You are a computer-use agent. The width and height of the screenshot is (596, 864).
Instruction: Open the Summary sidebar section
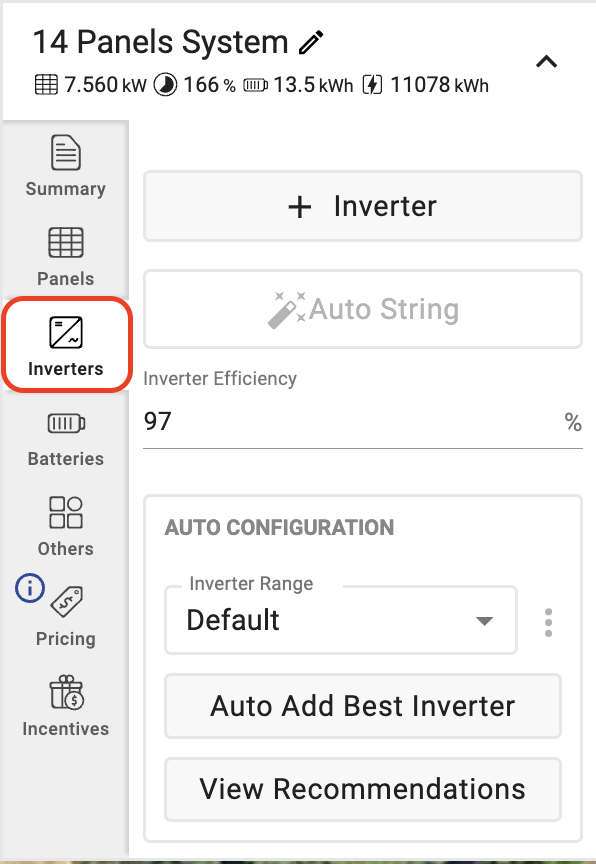[66, 165]
